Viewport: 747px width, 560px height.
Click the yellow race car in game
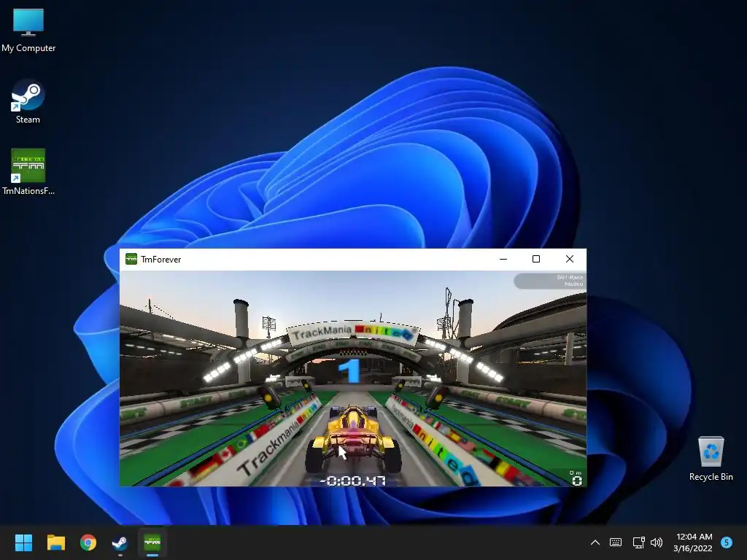[x=353, y=438]
